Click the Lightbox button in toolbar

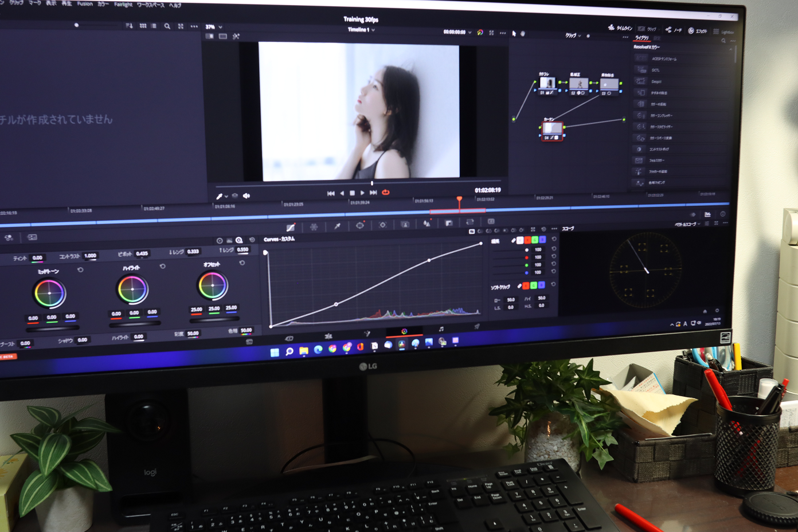click(x=723, y=32)
